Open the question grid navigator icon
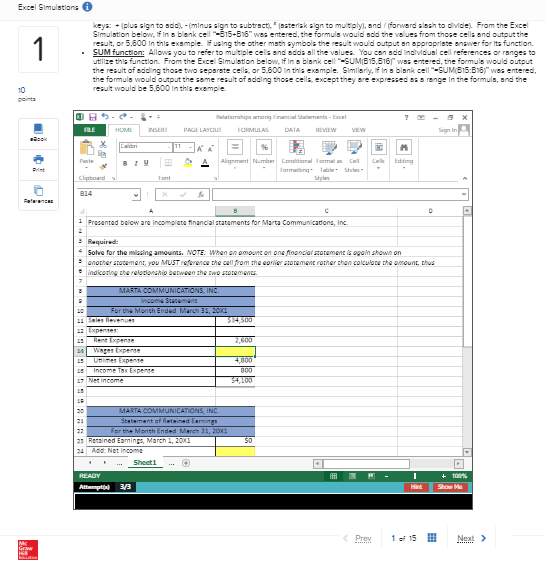This screenshot has height=569, width=545. 432,538
